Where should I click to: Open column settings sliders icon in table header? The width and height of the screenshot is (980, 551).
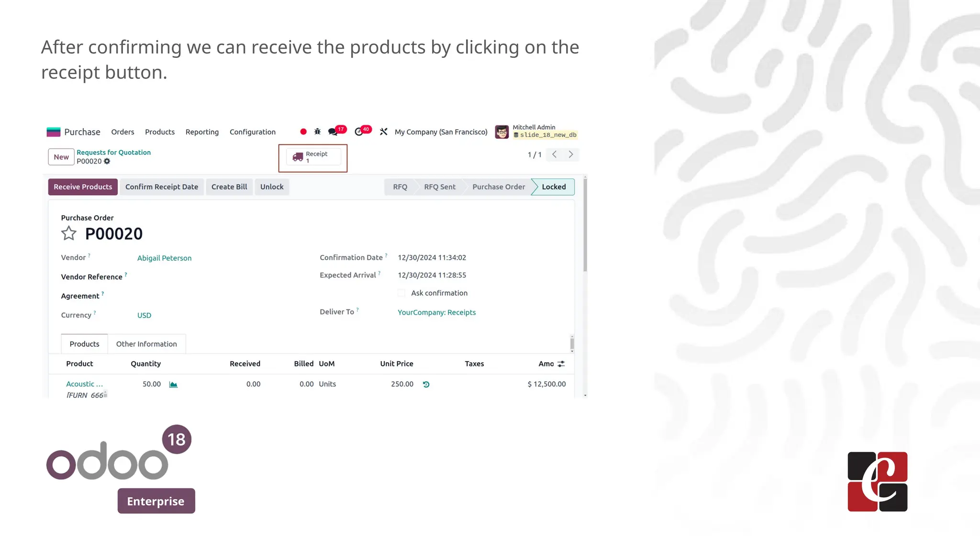[x=561, y=364]
